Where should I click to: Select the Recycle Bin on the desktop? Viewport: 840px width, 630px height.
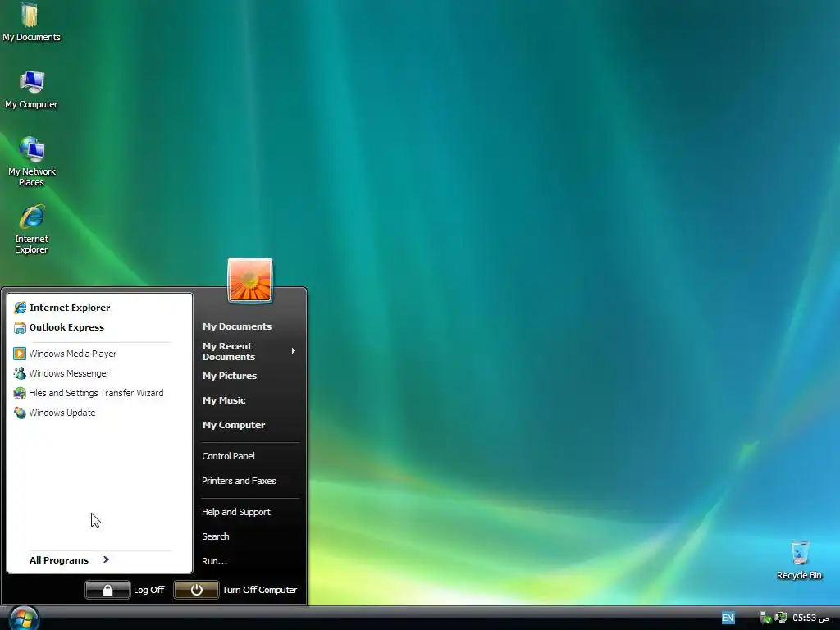(x=799, y=560)
